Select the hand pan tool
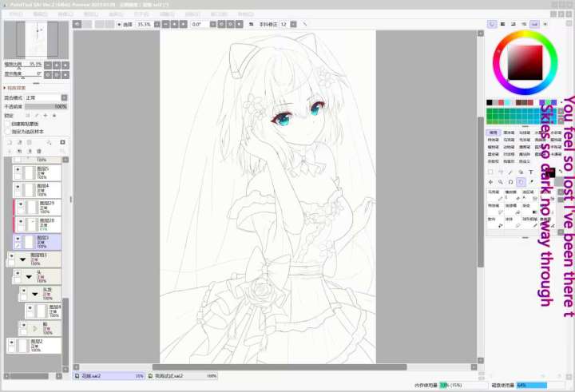Viewport: 575px width, 392px height. pyautogui.click(x=521, y=182)
